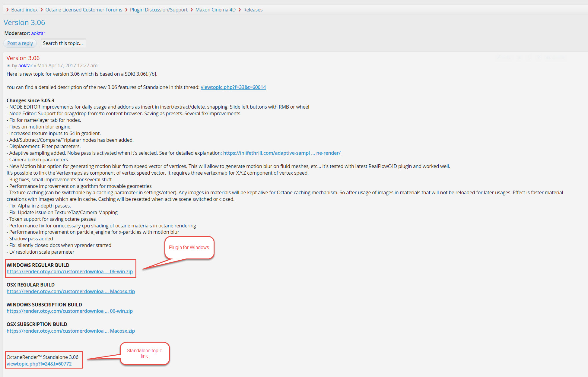
Task: Click the "Plugin for Windows" callout bubble
Action: (189, 247)
